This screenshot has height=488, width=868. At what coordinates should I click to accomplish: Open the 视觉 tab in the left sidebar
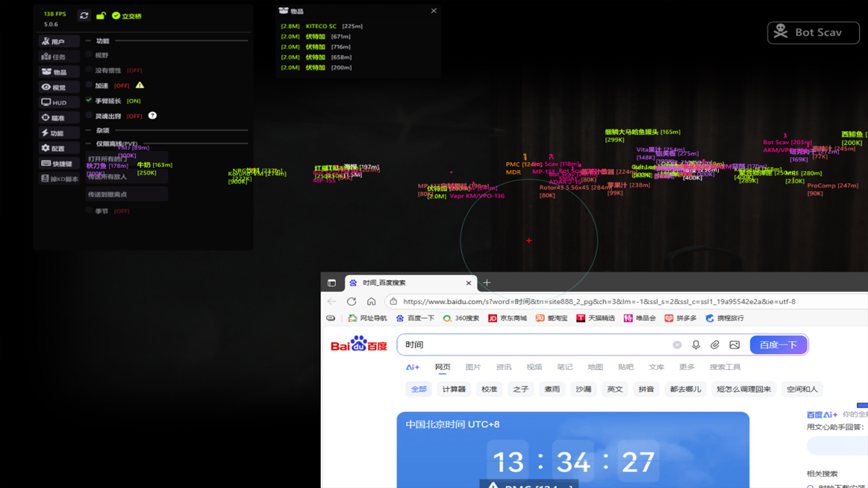[x=59, y=87]
